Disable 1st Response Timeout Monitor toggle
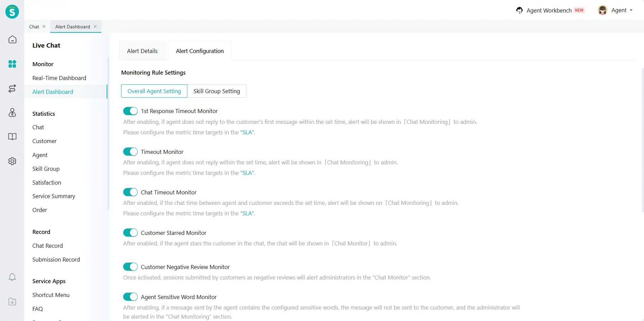 [x=130, y=111]
